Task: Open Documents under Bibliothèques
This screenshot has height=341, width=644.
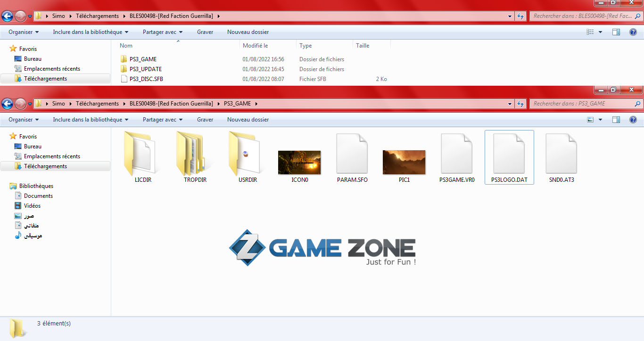Action: (x=38, y=196)
